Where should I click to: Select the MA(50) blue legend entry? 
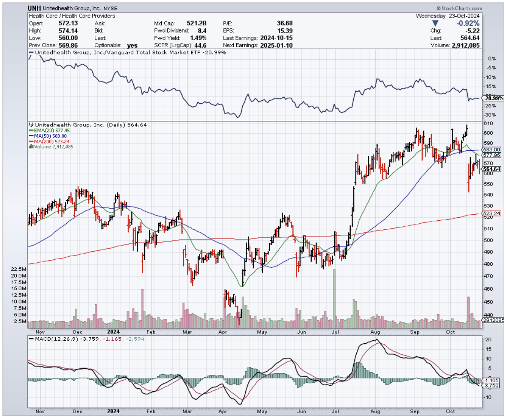click(x=46, y=136)
